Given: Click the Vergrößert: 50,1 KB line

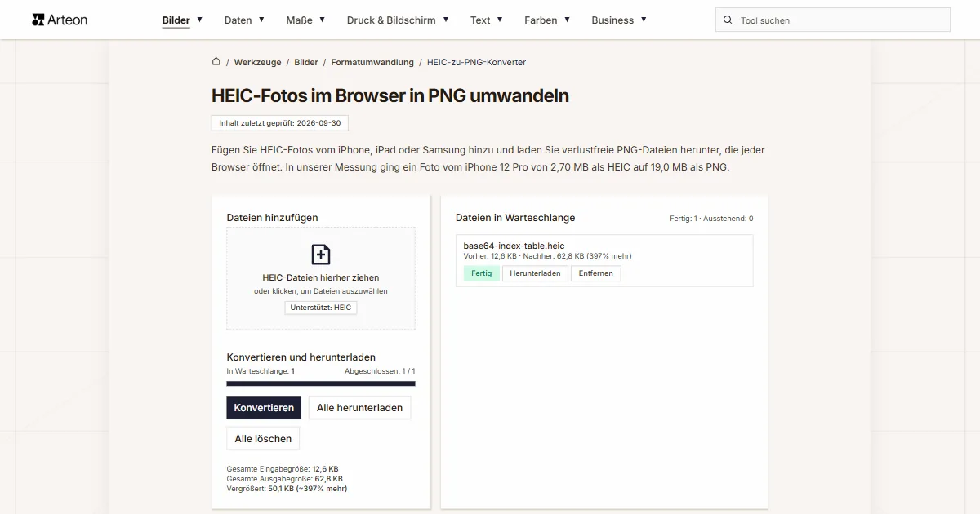Looking at the screenshot, I should (287, 489).
